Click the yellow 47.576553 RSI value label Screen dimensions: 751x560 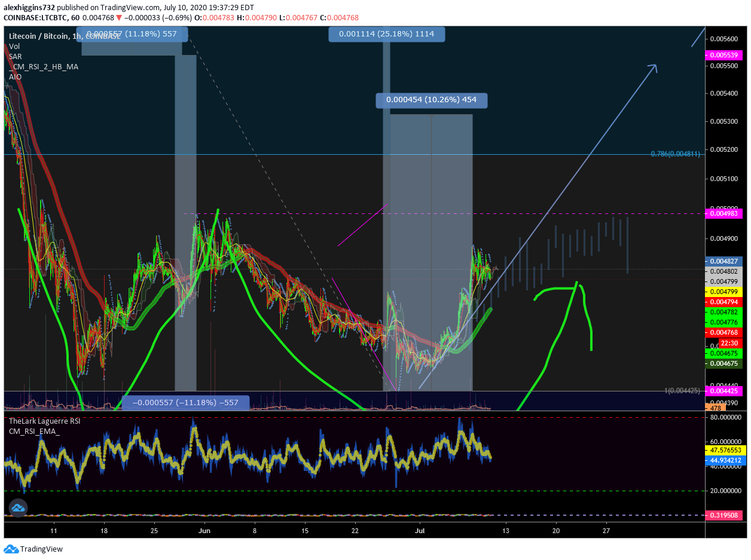pos(725,450)
